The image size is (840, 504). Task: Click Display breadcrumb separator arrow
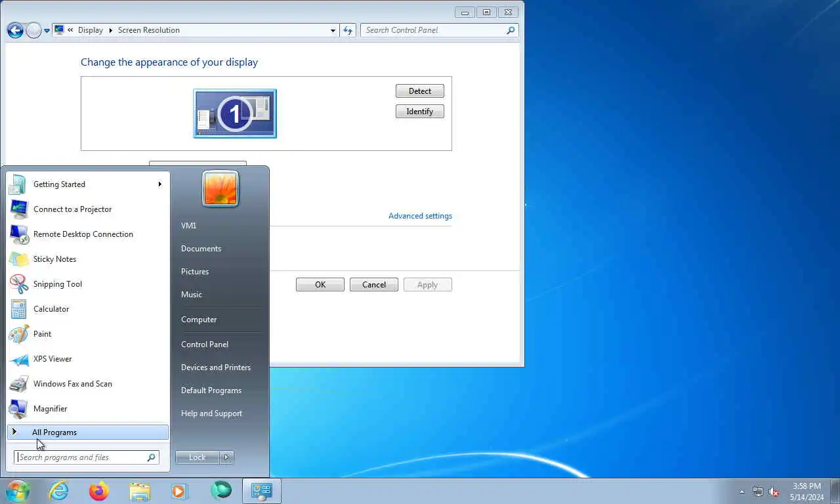tap(110, 30)
